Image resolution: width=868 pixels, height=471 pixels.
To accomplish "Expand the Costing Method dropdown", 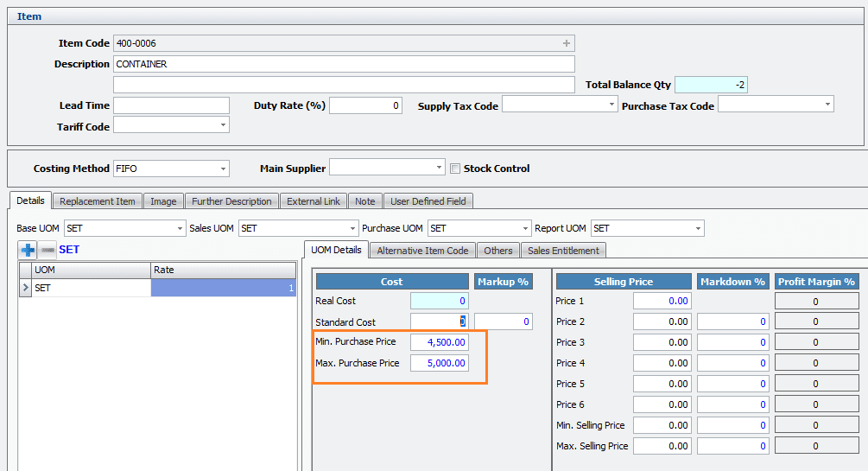I will (223, 169).
